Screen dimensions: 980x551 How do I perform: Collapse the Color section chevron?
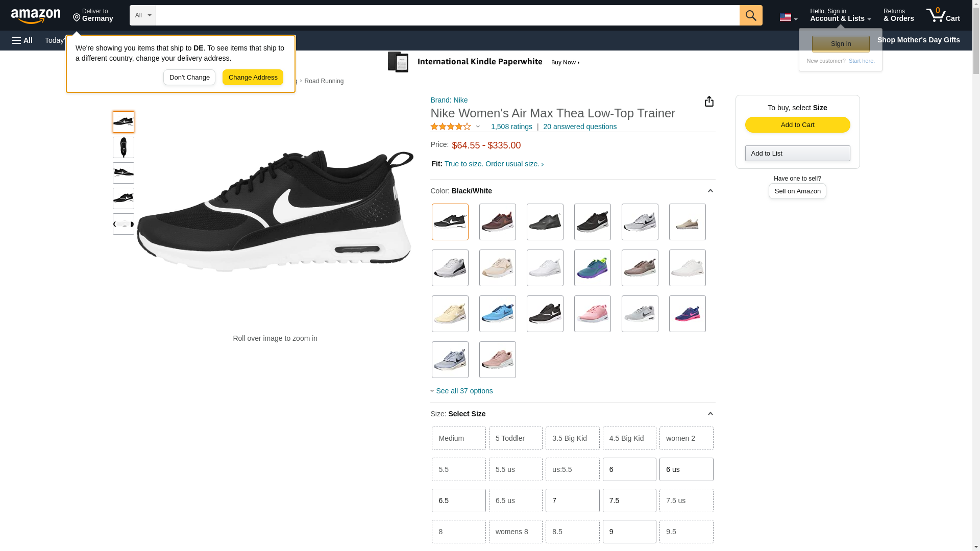[x=710, y=191]
